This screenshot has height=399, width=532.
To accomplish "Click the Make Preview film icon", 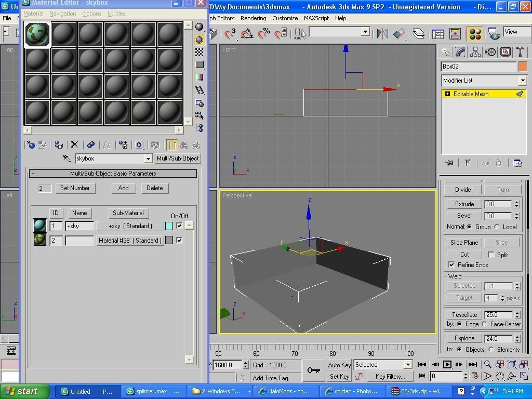I will click(x=199, y=90).
